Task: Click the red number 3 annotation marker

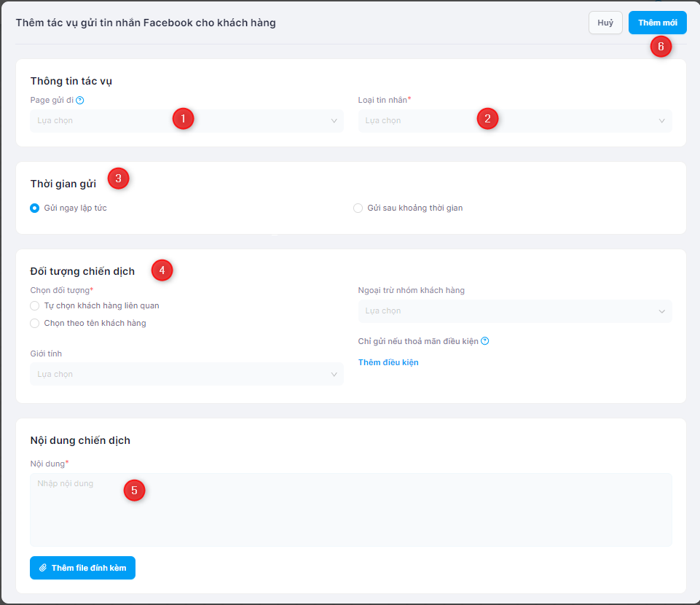Action: (118, 178)
